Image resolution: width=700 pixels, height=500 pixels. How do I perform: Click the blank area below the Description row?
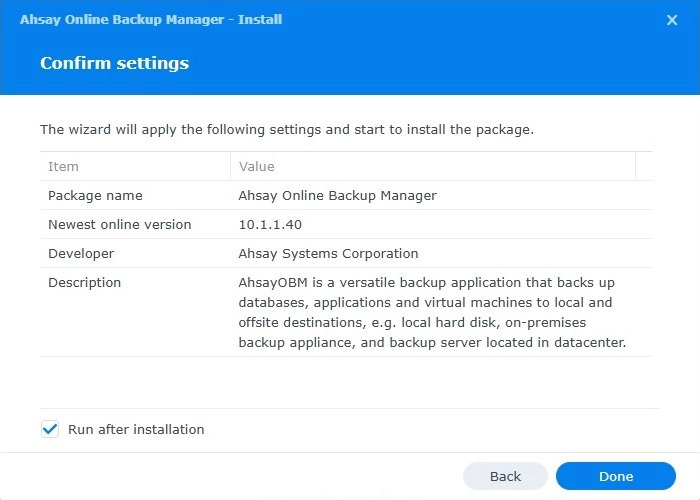[x=350, y=380]
